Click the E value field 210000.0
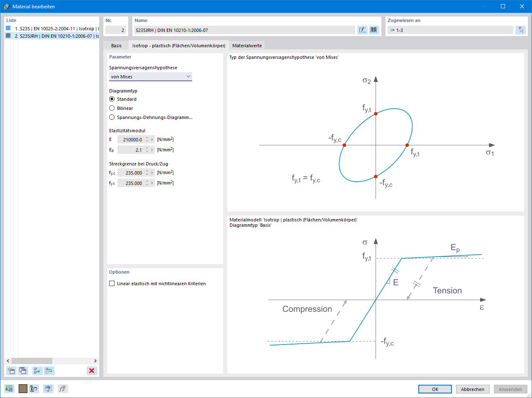Viewport: 532px width, 398px height. pyautogui.click(x=131, y=140)
